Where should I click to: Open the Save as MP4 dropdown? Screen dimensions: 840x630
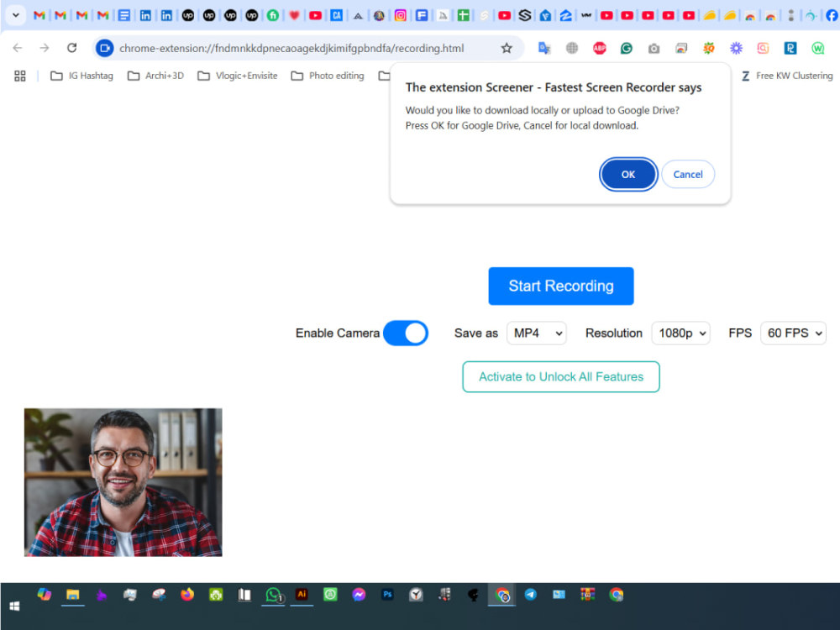pos(536,333)
